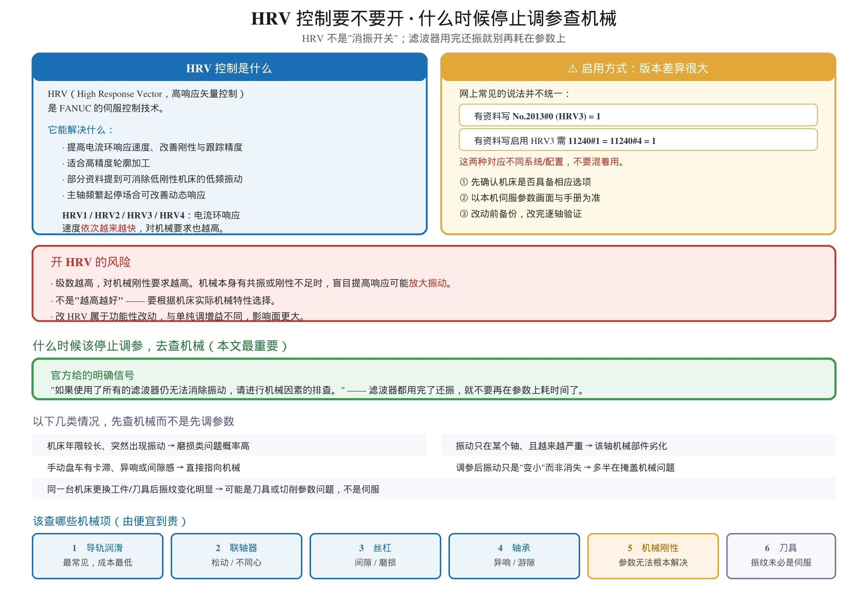The image size is (868, 593).
Task: Click the heading '以下几类情况，先查机械而不是先调参数'
Action: click(133, 421)
